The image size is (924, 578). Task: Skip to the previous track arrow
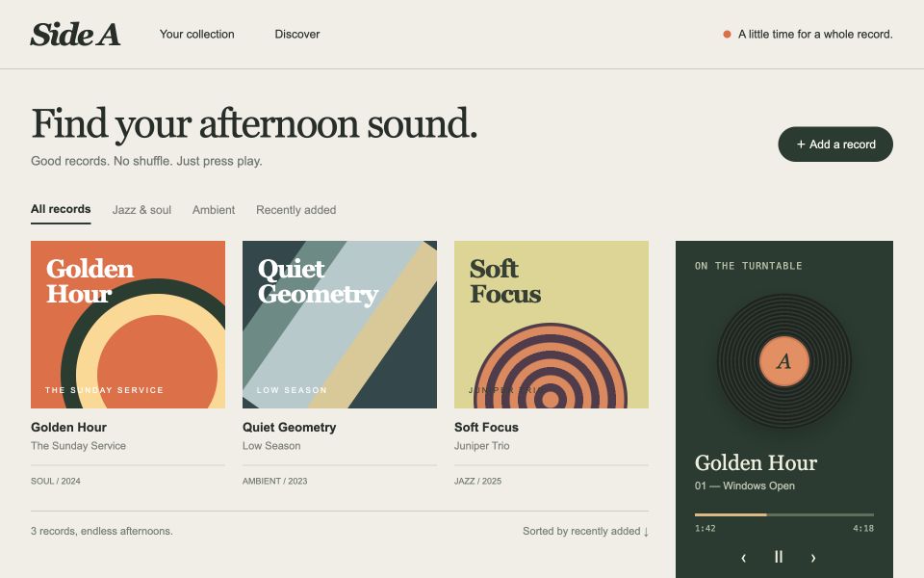(x=744, y=558)
